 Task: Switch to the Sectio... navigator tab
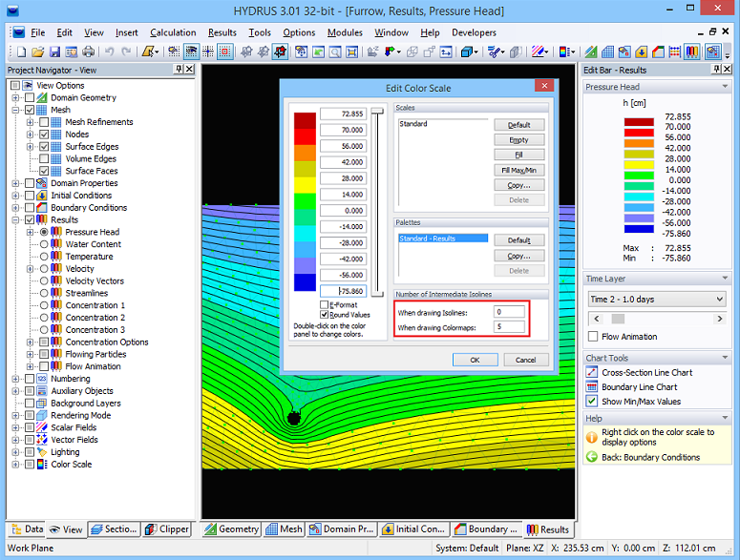(115, 529)
